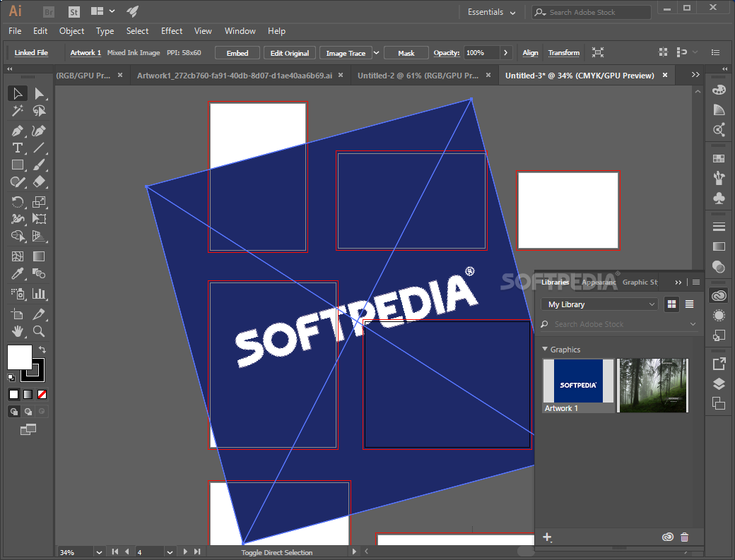Set paint mode to Color
The image size is (735, 560).
[x=14, y=394]
